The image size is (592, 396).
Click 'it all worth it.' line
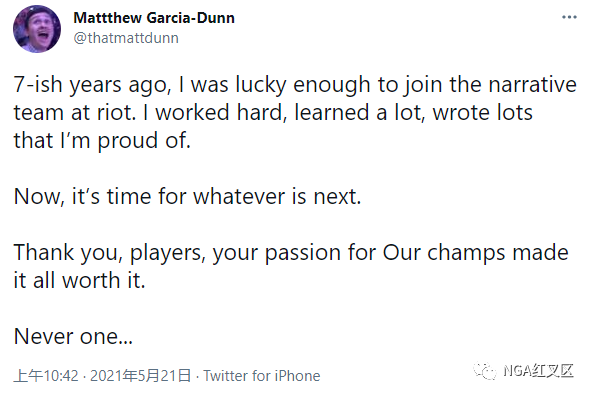[x=79, y=280]
